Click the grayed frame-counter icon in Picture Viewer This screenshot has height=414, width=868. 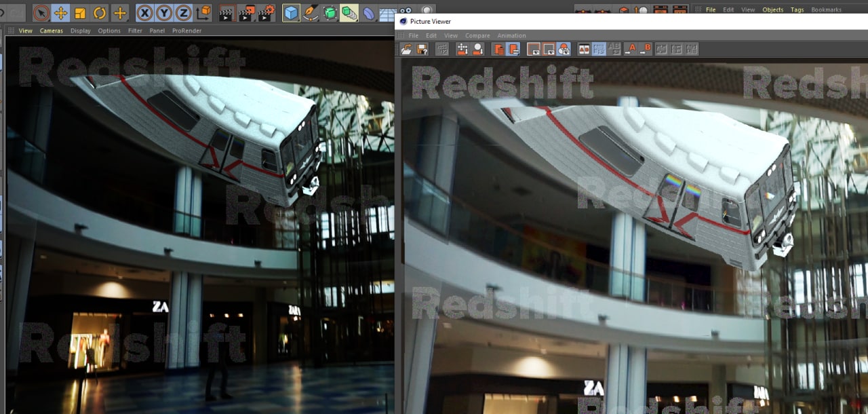click(442, 49)
